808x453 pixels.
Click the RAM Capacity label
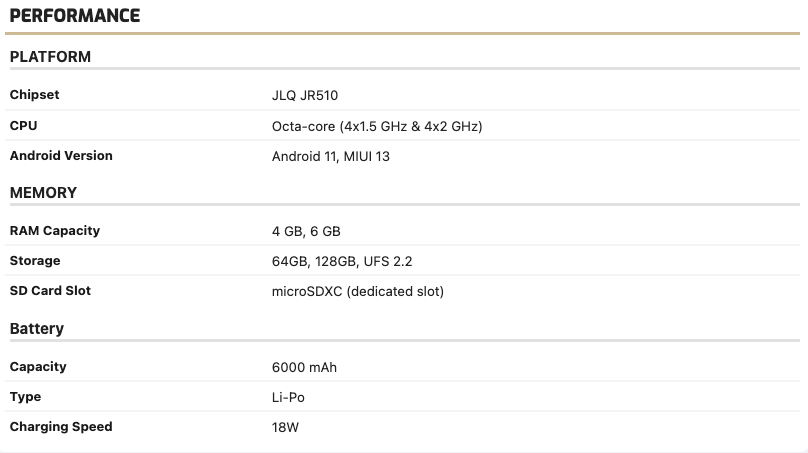[x=55, y=231]
